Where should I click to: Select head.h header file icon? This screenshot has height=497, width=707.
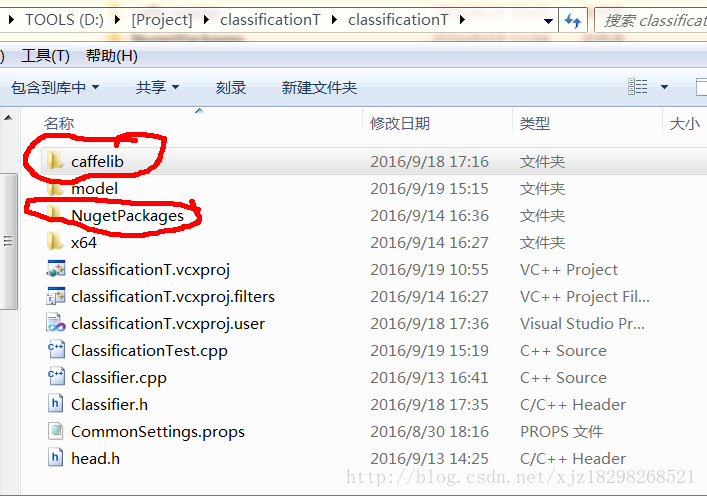click(55, 458)
